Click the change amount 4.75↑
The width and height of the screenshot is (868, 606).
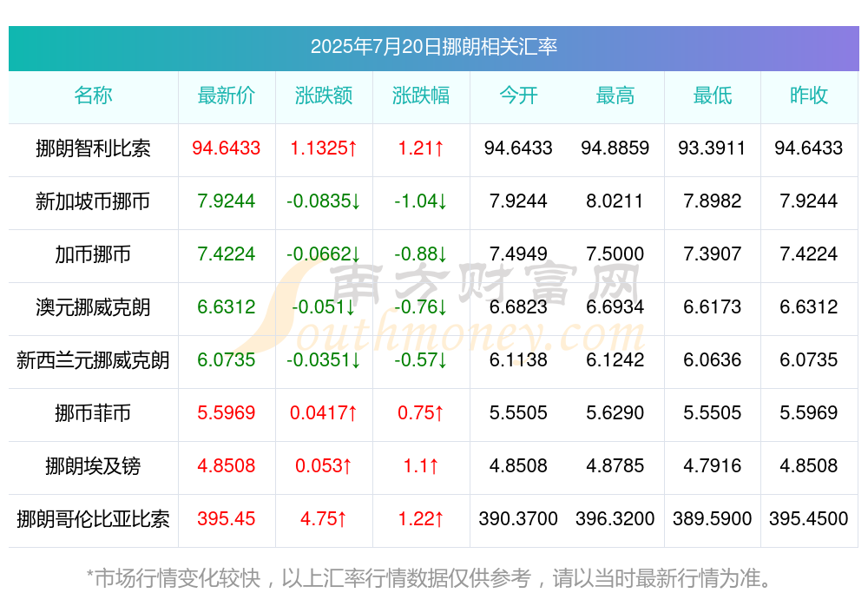(324, 519)
